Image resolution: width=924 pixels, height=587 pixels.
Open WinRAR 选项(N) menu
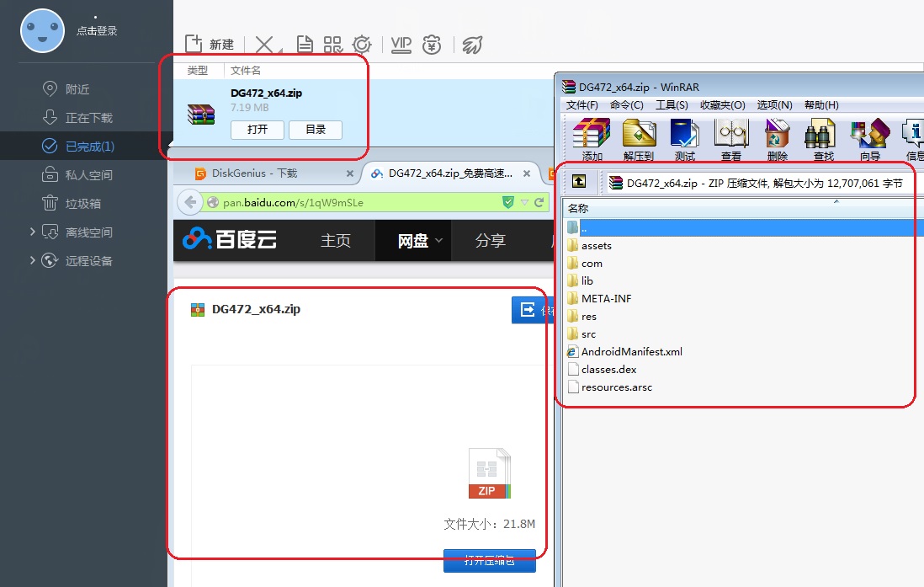(x=774, y=105)
